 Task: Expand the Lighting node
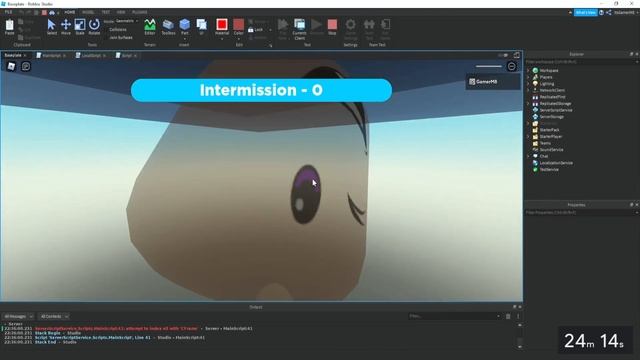click(x=528, y=84)
